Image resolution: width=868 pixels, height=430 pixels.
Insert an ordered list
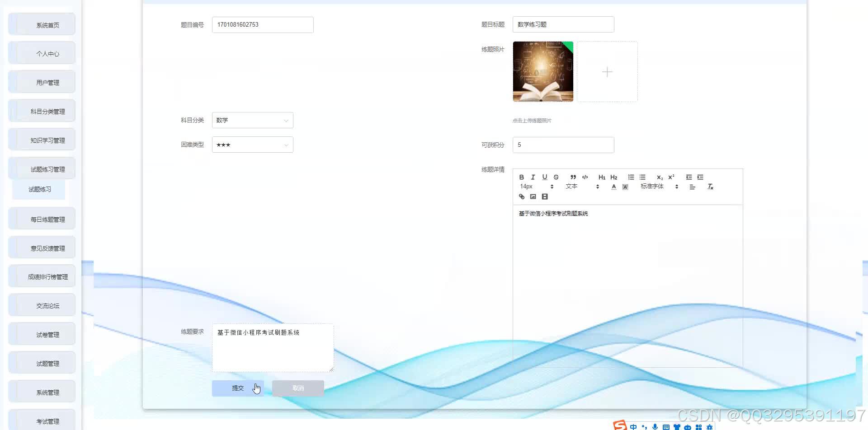(631, 177)
